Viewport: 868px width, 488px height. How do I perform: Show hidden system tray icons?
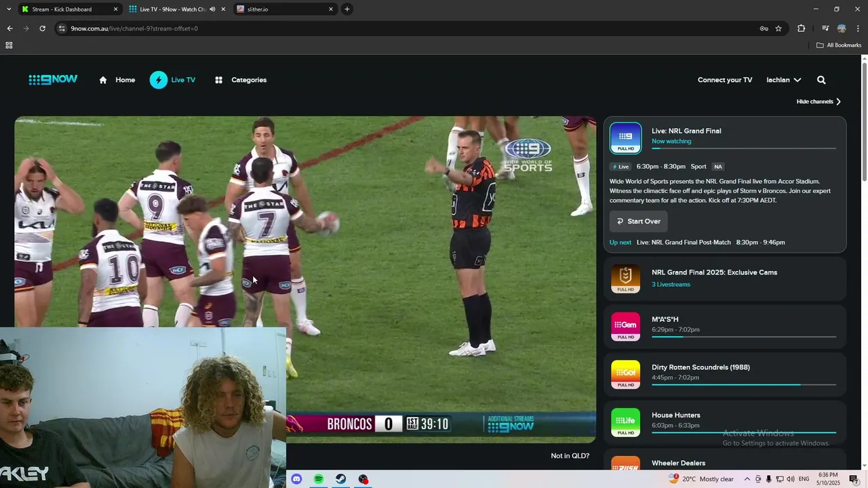pos(747,479)
